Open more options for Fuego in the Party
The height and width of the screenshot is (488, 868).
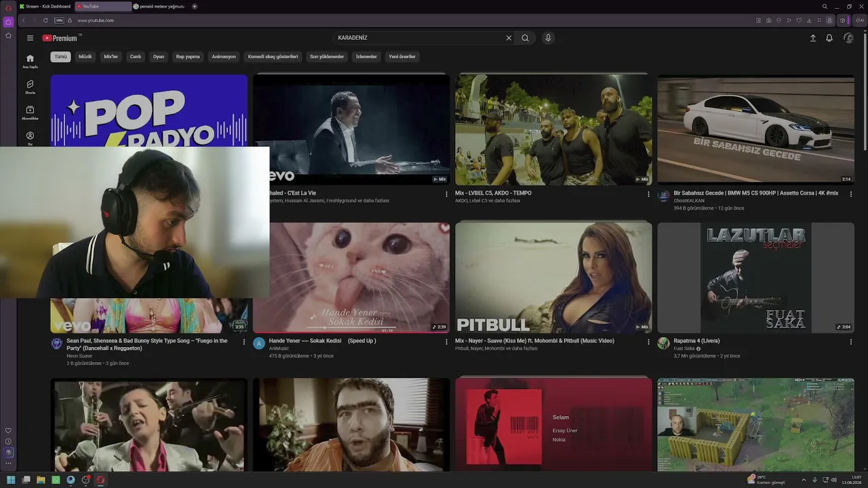coord(244,342)
